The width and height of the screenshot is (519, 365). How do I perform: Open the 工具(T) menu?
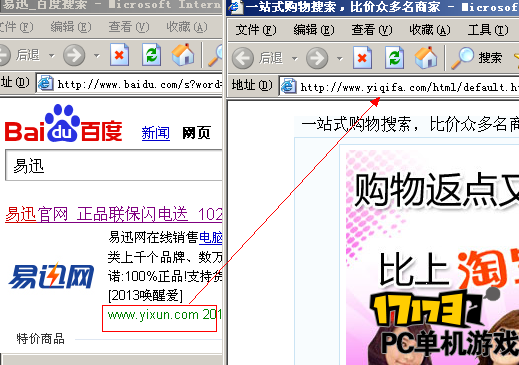pyautogui.click(x=488, y=30)
